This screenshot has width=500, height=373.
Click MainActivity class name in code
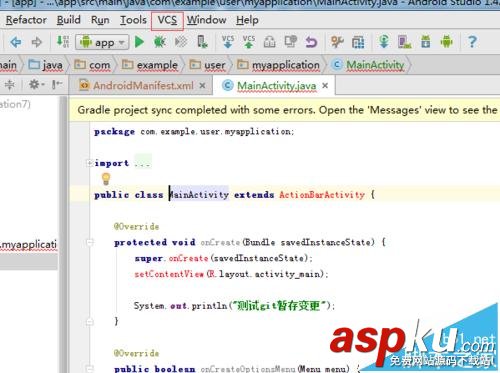(x=199, y=194)
